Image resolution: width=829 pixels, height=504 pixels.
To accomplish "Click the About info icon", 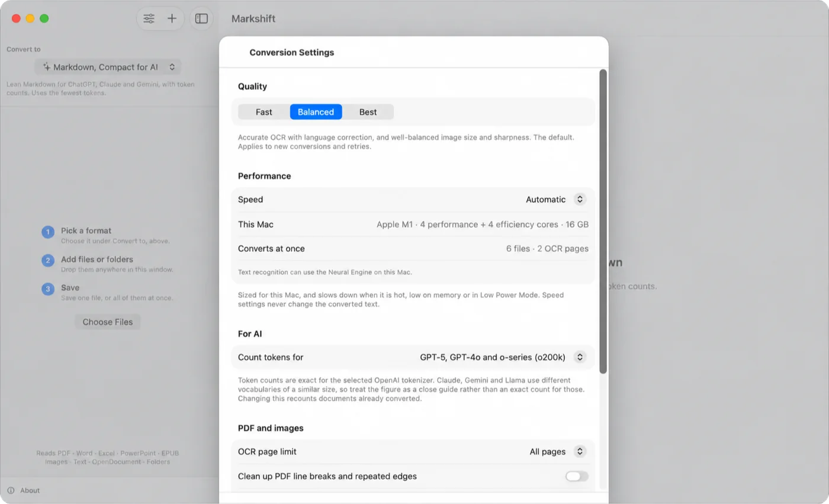I will (x=11, y=490).
